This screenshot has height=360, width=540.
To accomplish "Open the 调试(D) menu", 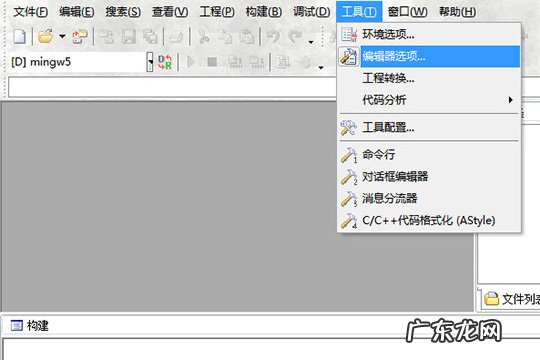I will 312,12.
